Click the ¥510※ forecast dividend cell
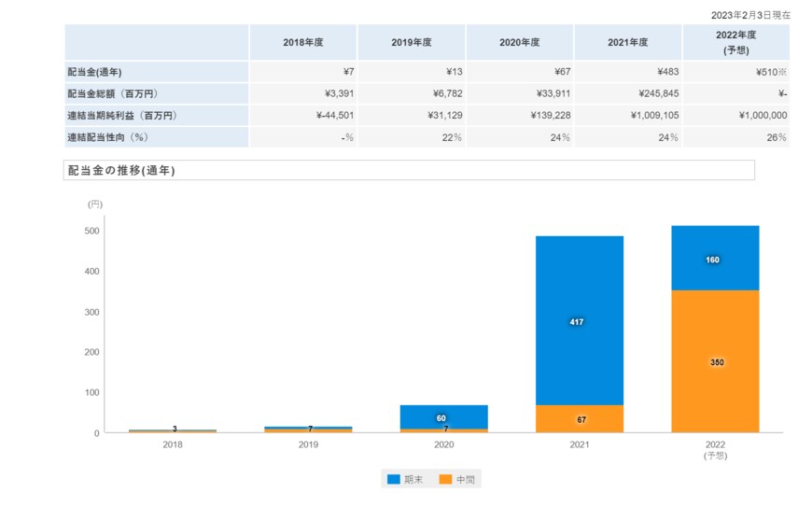Screen dimensions: 812x521 tap(763, 72)
